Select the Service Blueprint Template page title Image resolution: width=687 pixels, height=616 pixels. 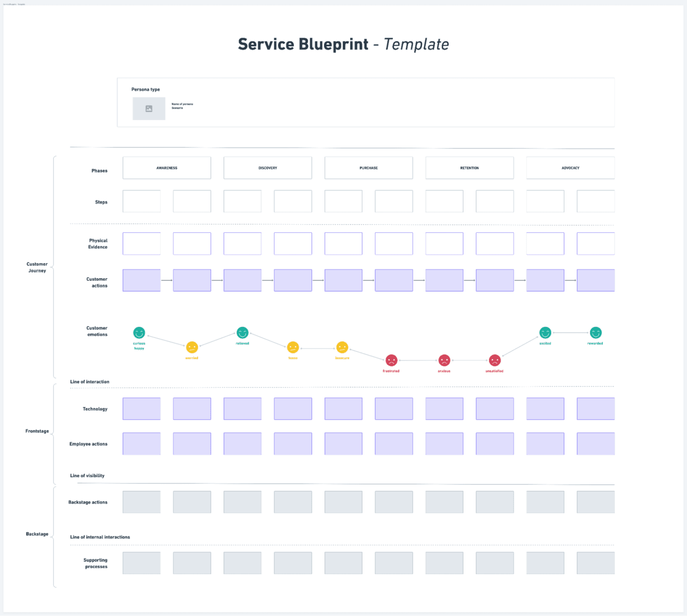343,44
